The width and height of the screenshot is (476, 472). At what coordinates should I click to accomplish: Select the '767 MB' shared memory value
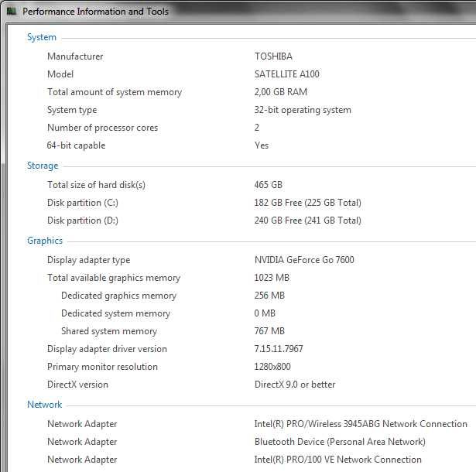[269, 331]
